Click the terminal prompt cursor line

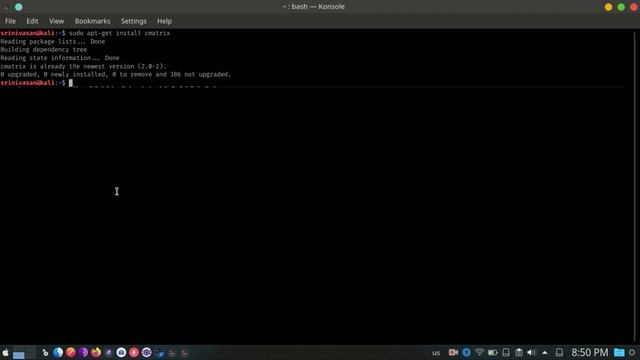tap(37, 83)
